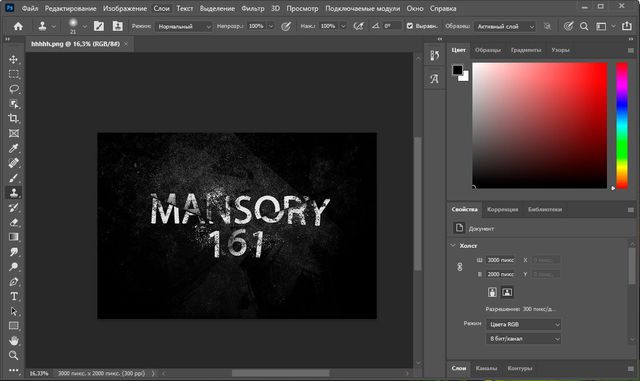Select the Clone Stamp tool
This screenshot has width=640, height=381.
(13, 193)
